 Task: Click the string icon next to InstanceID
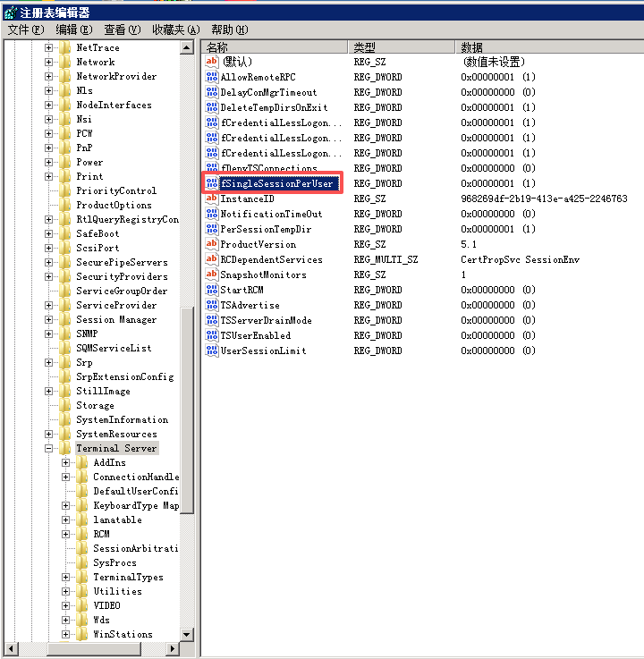pyautogui.click(x=212, y=199)
